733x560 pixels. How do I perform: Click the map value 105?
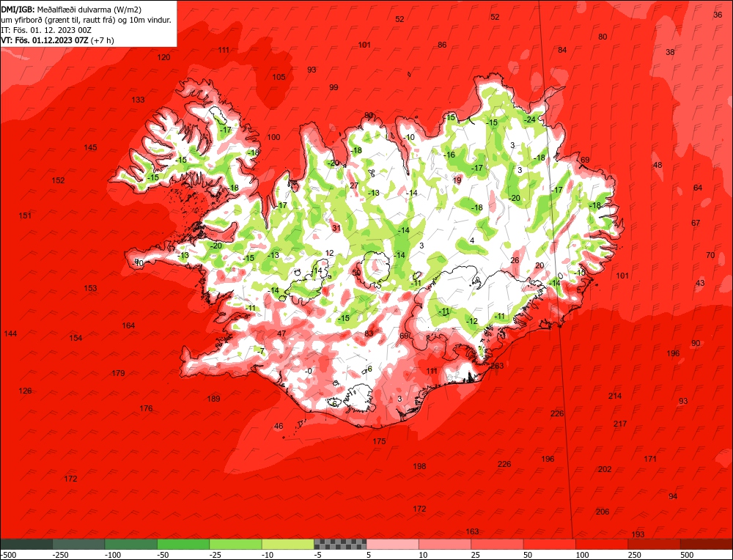point(279,77)
